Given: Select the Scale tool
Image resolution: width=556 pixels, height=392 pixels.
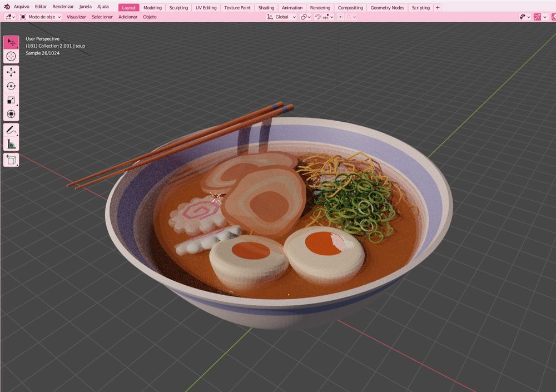Looking at the screenshot, I should point(11,100).
